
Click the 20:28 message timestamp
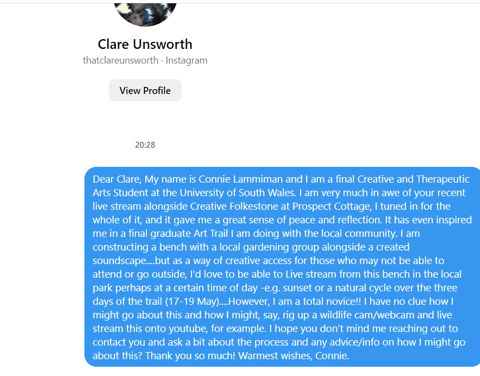tap(145, 145)
